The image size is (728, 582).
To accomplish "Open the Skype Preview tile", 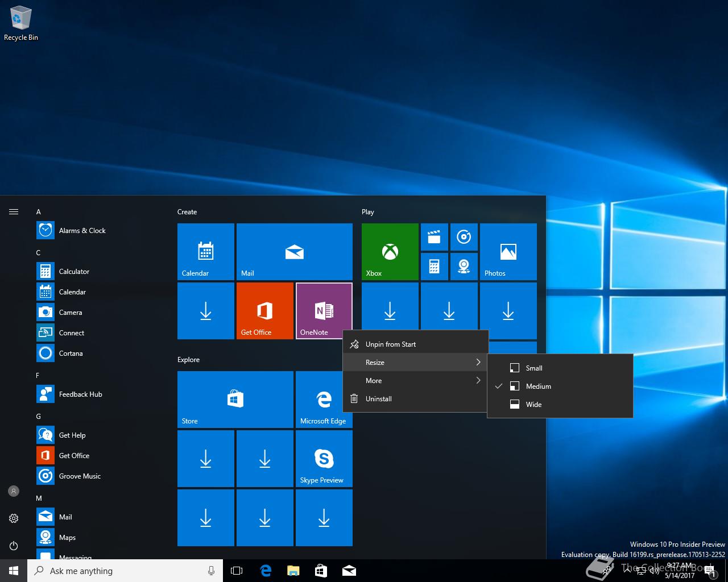I will pyautogui.click(x=324, y=459).
